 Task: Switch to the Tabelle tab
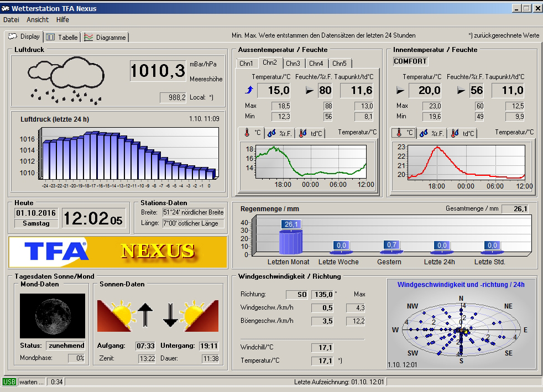pos(62,38)
